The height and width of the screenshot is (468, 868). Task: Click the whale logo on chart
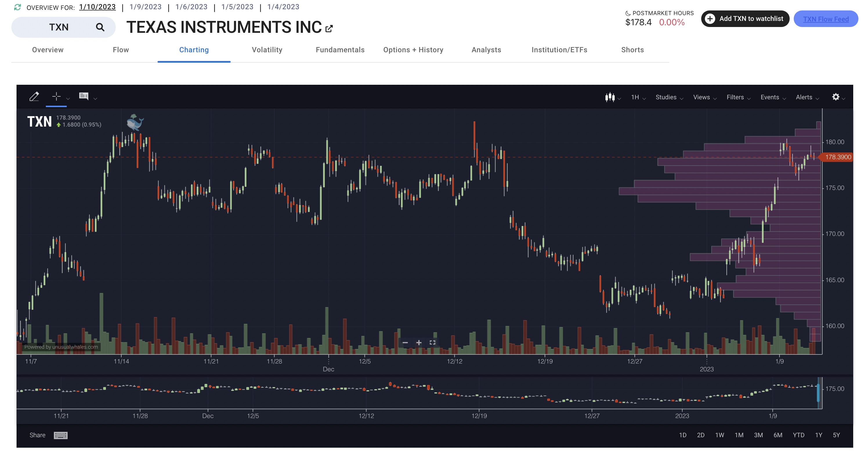tap(135, 122)
